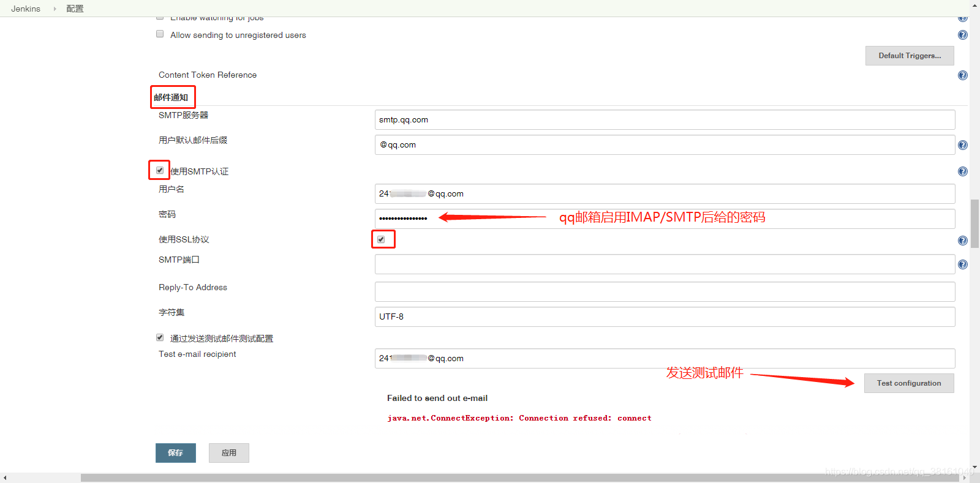Image resolution: width=980 pixels, height=483 pixels.
Task: Toggle the 使用SMTP认证 checkbox
Action: click(x=160, y=170)
